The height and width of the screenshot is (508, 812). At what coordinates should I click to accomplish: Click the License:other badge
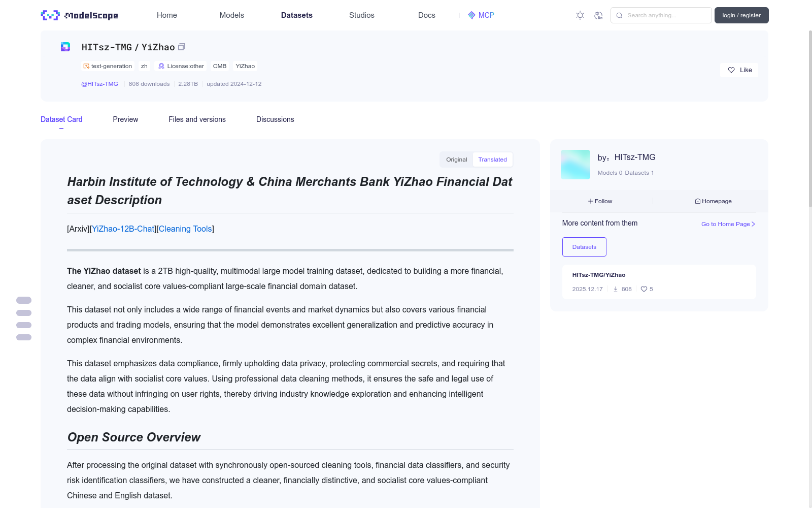coord(181,66)
